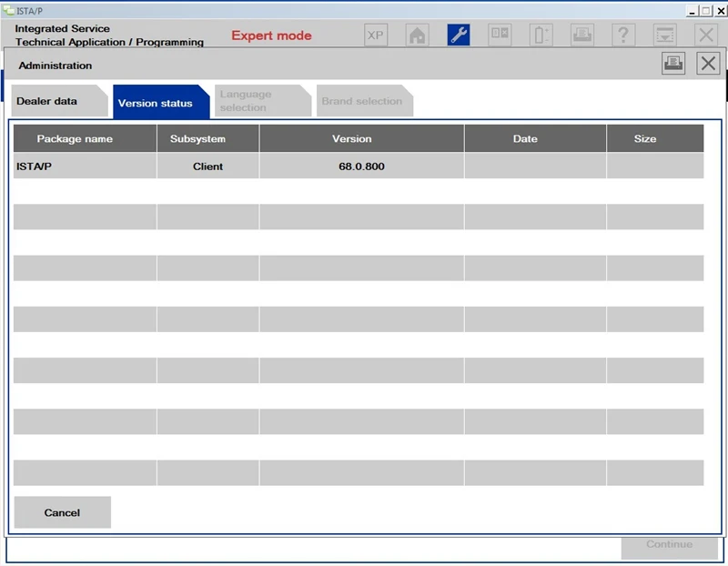This screenshot has height=566, width=728.
Task: Open the Help question mark icon
Action: [x=623, y=35]
